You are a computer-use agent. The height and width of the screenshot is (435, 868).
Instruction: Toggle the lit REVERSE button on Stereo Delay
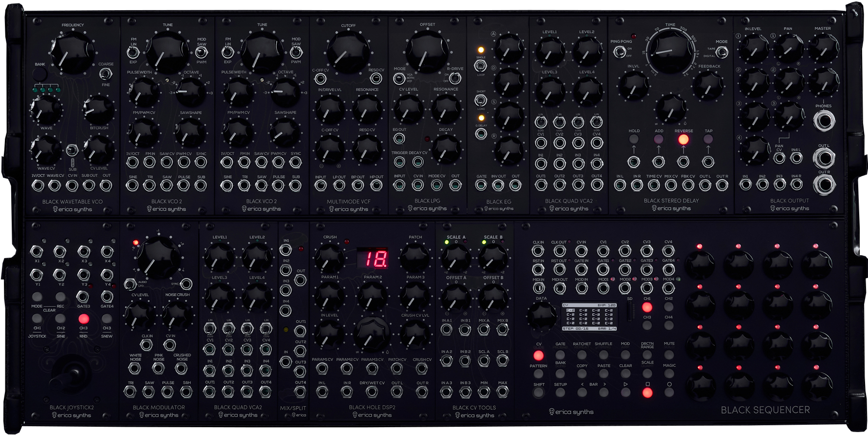pyautogui.click(x=683, y=139)
